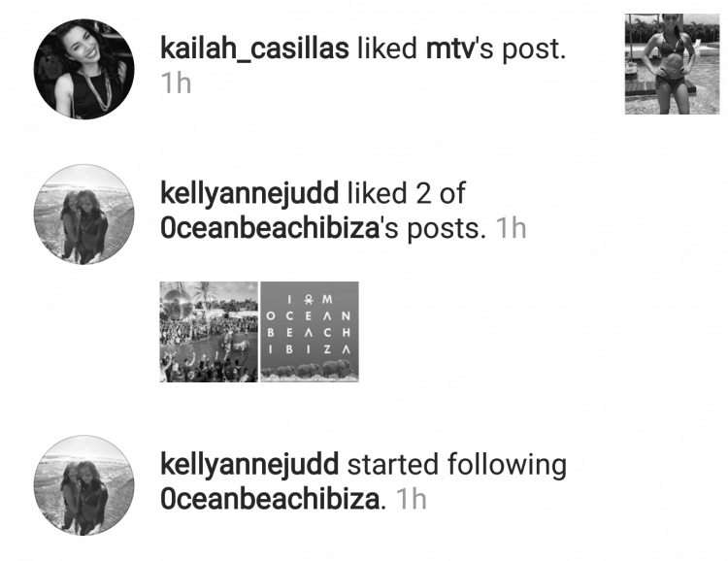Viewport: 728px width, 561px height.
Task: Click the kailah_casillas username
Action: tap(254, 49)
